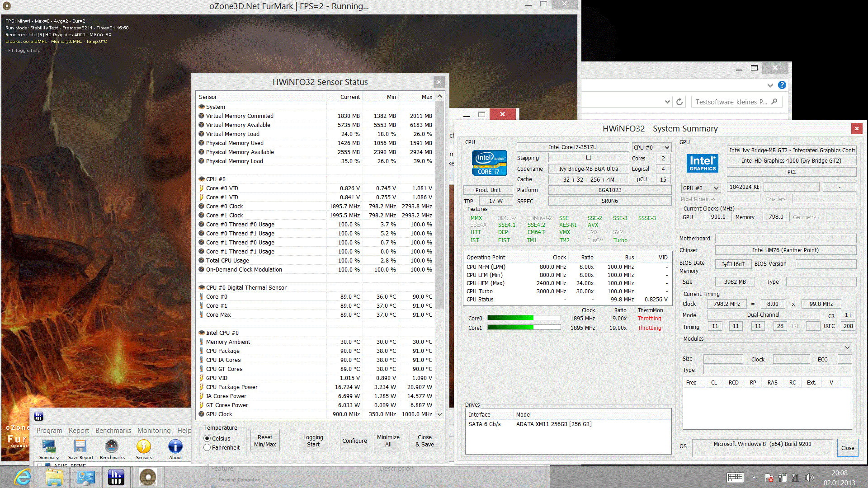Image resolution: width=868 pixels, height=488 pixels.
Task: Expand the CPU #0 selector dropdown
Action: coord(666,148)
